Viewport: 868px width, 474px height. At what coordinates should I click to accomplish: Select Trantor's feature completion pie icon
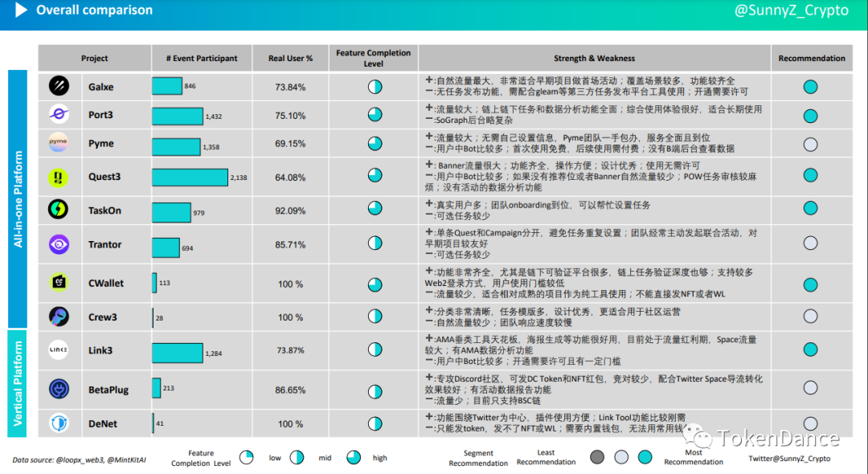point(375,243)
